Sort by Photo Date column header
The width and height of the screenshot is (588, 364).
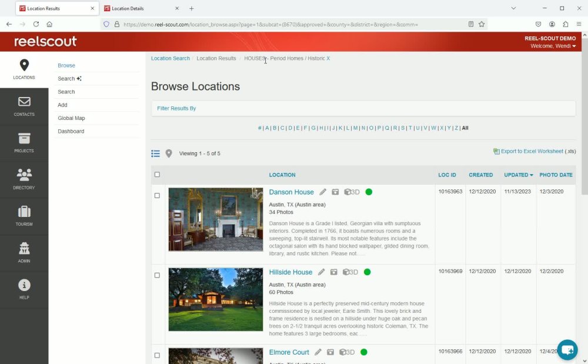[556, 175]
